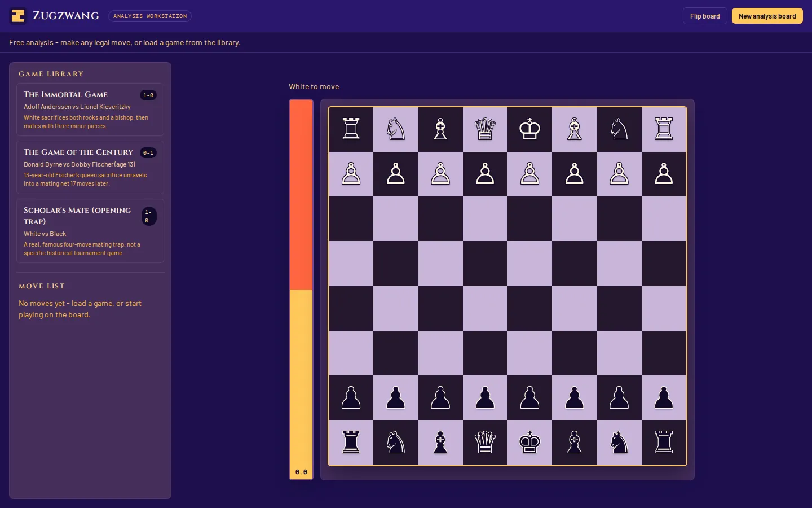
Task: Click the 0.0 evaluation score
Action: [301, 472]
